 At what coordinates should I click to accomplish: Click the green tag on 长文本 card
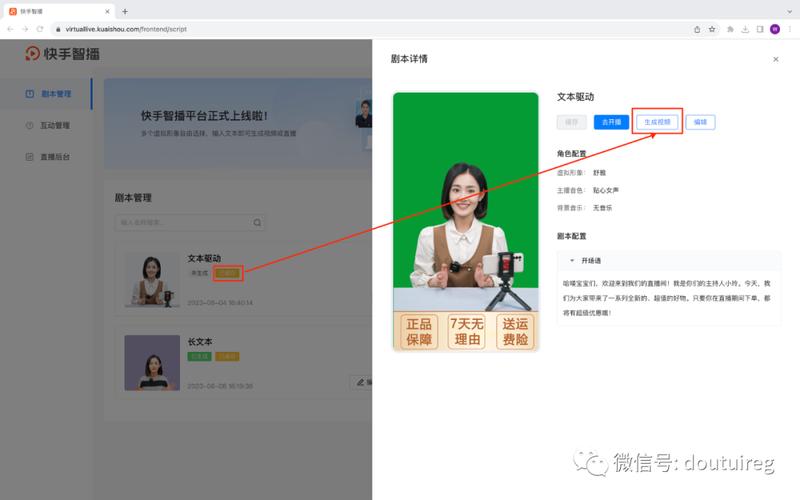click(x=199, y=356)
